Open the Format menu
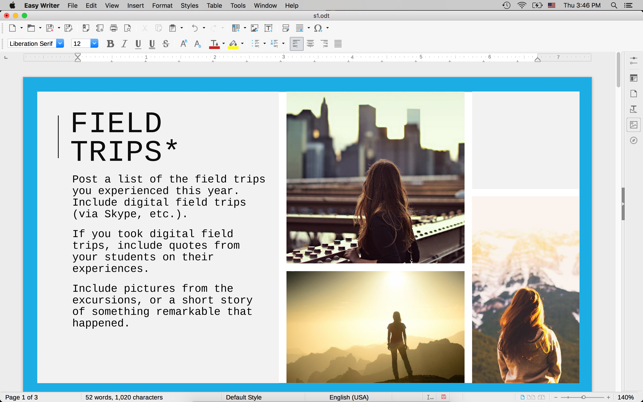Viewport: 643px width, 402px height. (162, 6)
